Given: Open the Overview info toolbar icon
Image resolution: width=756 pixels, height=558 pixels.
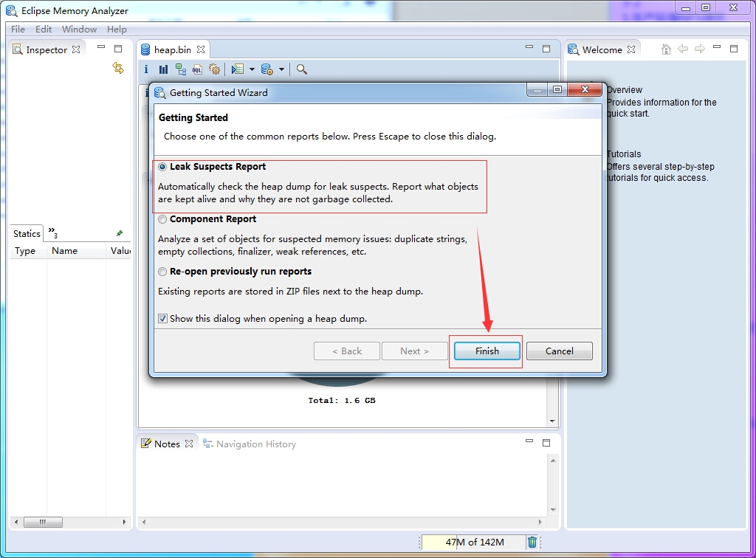Looking at the screenshot, I should pos(146,69).
